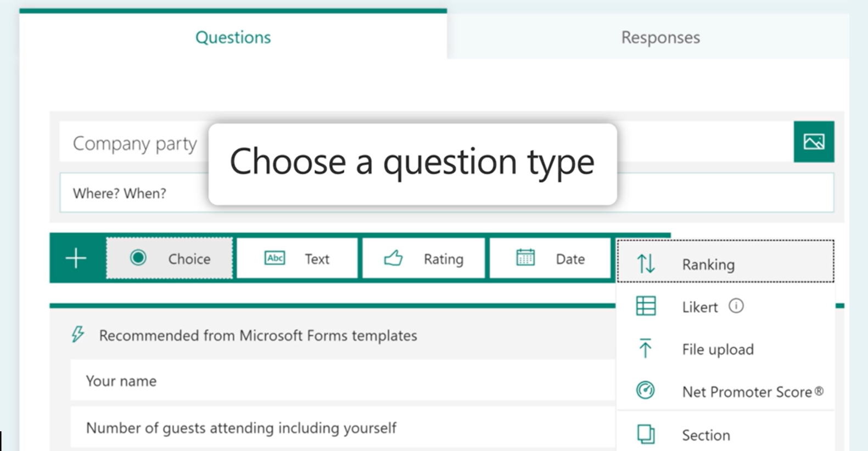This screenshot has width=868, height=451.
Task: Insert image using the picture icon
Action: [813, 142]
